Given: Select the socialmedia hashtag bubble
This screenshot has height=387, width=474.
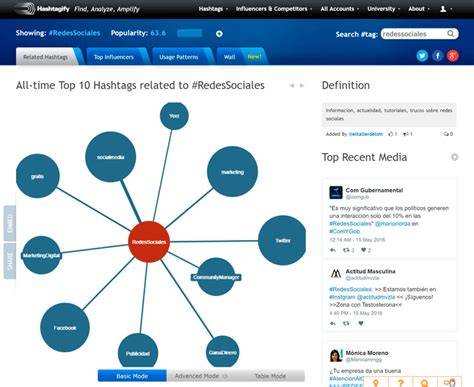Looking at the screenshot, I should pyautogui.click(x=110, y=157).
